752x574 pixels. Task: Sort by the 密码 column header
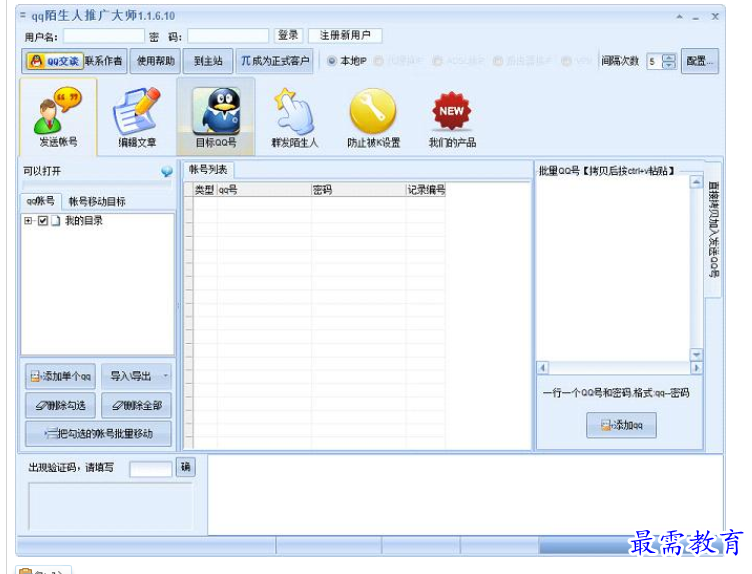pos(358,190)
